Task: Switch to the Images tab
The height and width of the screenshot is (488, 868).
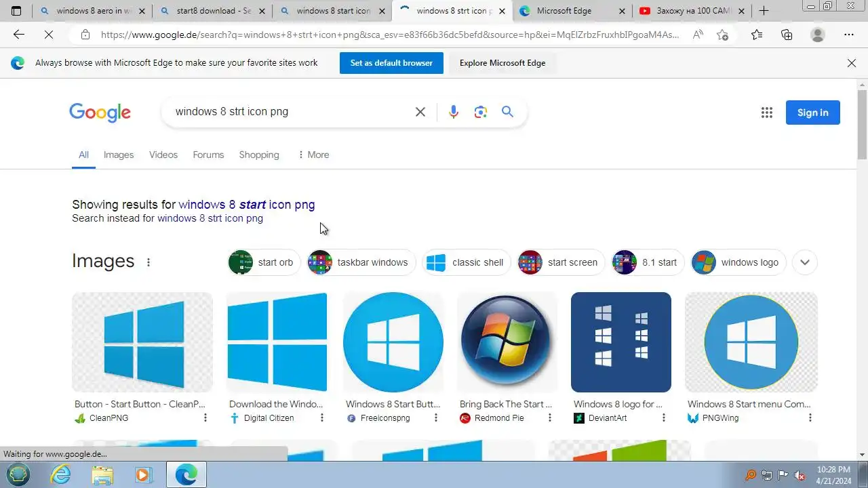Action: [119, 155]
